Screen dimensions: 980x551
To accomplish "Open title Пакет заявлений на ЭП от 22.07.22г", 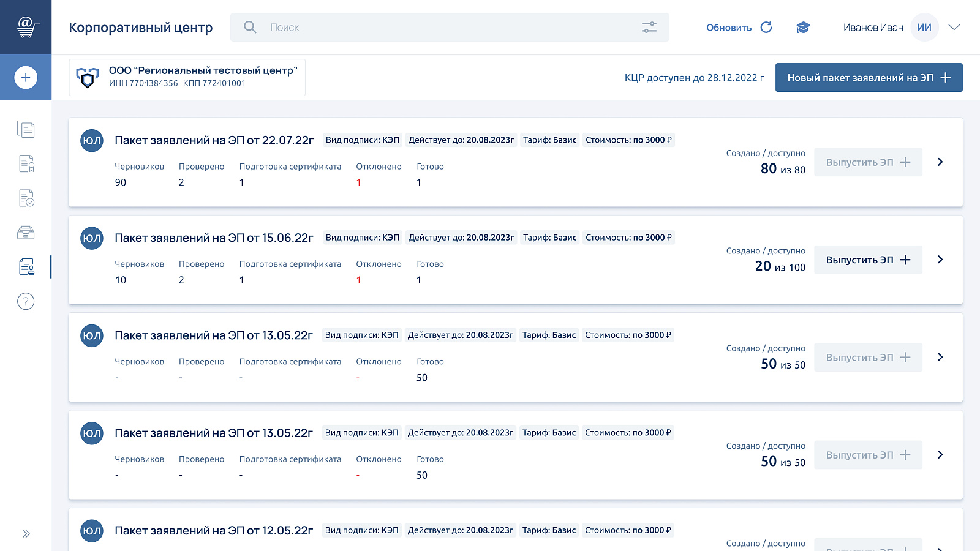I will 214,140.
